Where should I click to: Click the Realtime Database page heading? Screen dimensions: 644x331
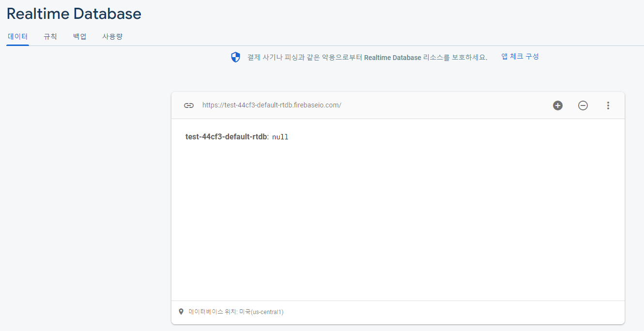(x=74, y=14)
